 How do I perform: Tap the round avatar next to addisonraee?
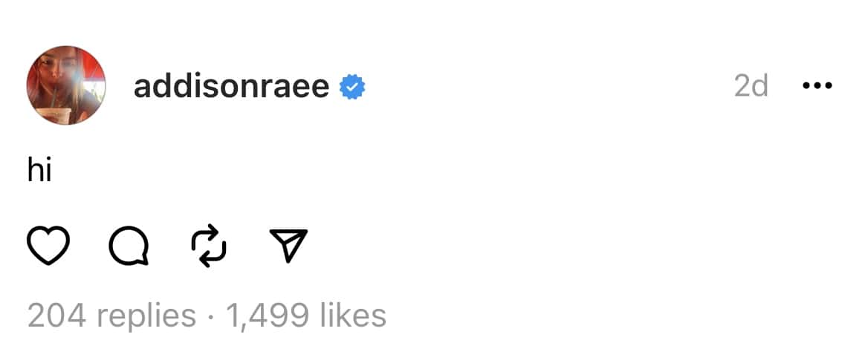(66, 85)
